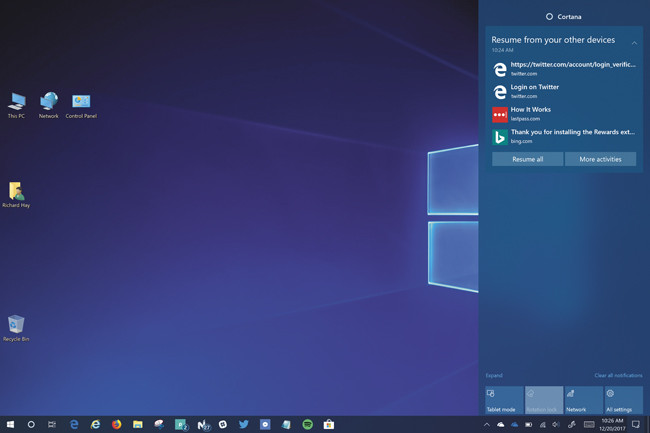Click network status icon in system tray

pos(542,424)
